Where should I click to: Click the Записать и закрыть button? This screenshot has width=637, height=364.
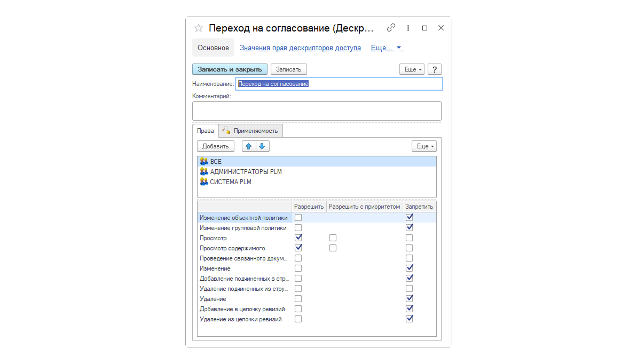click(x=230, y=69)
